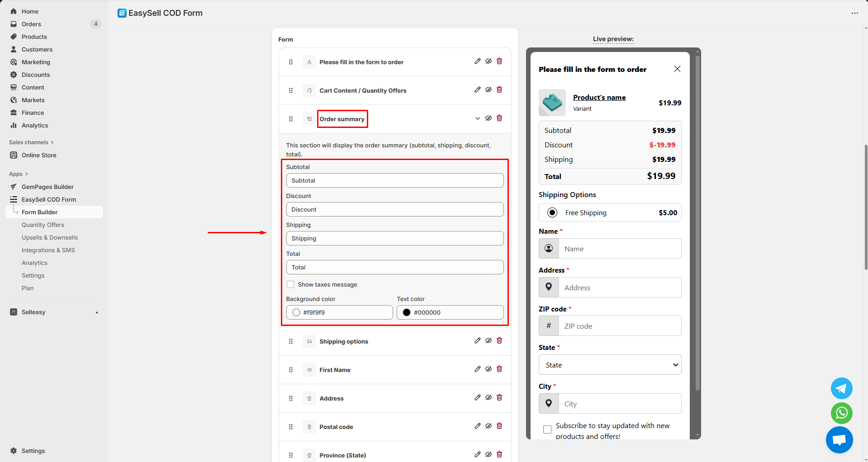Viewport: 868px width, 462px height.
Task: Delete the Shipping options field with trash icon
Action: (x=499, y=341)
